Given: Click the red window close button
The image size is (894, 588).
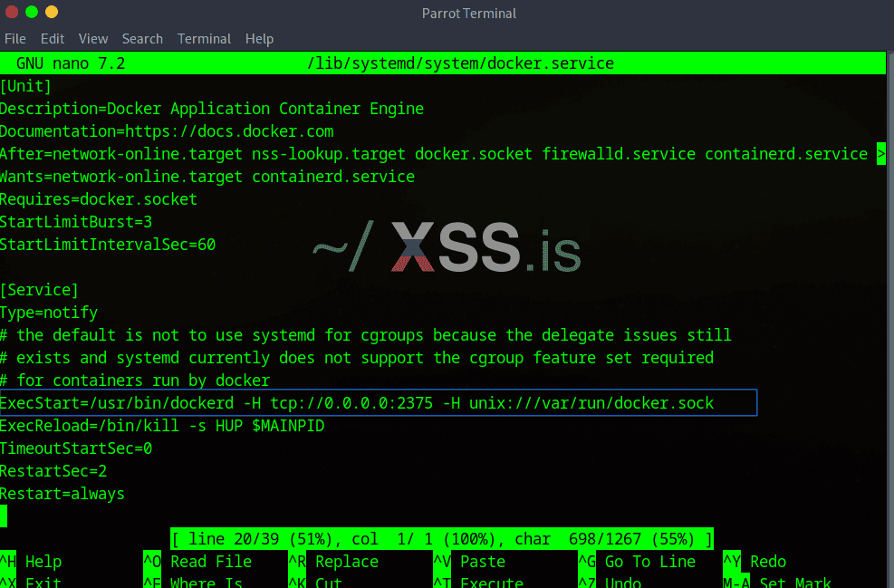Looking at the screenshot, I should (12, 12).
